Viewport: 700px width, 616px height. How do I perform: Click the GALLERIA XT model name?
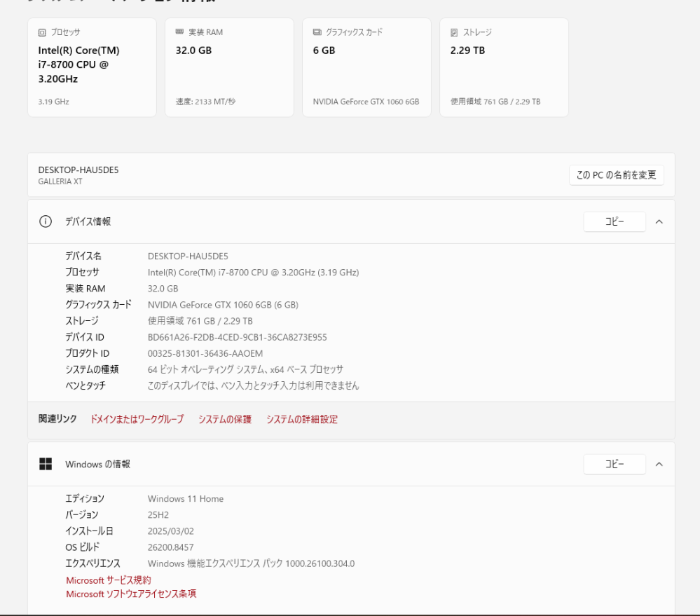[x=60, y=182]
